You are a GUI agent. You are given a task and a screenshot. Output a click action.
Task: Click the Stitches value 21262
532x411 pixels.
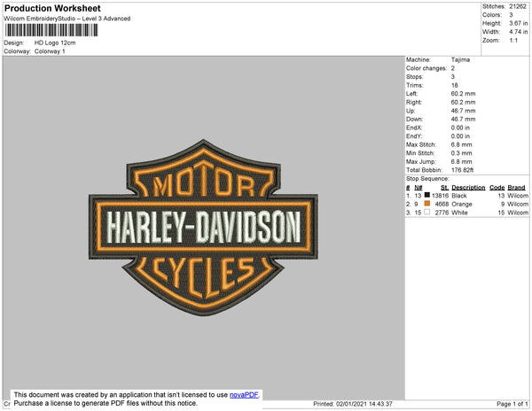(x=518, y=6)
